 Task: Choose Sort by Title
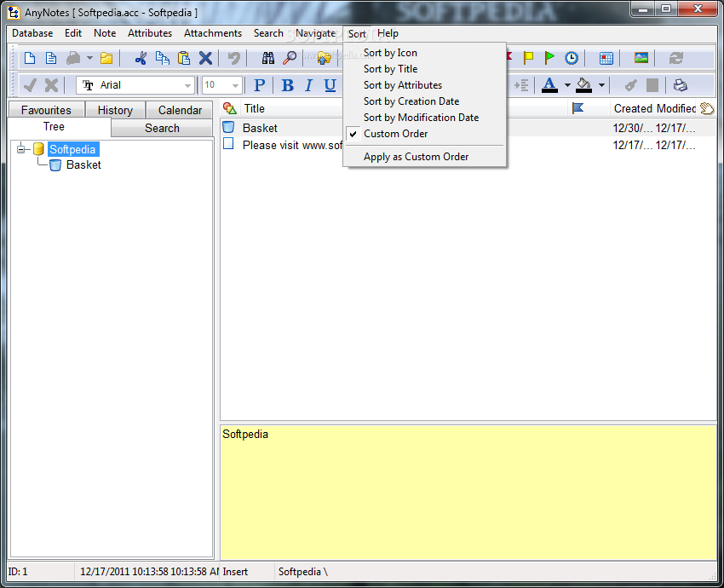click(425, 69)
